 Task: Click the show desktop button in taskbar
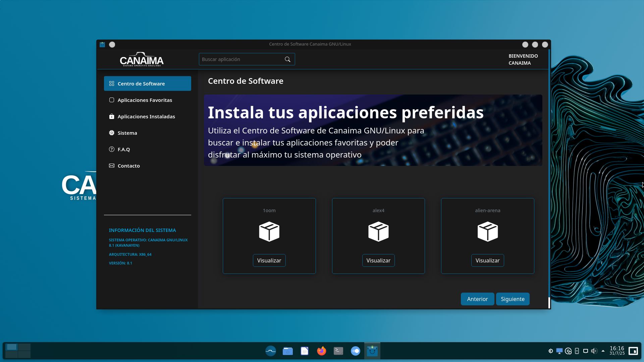633,351
